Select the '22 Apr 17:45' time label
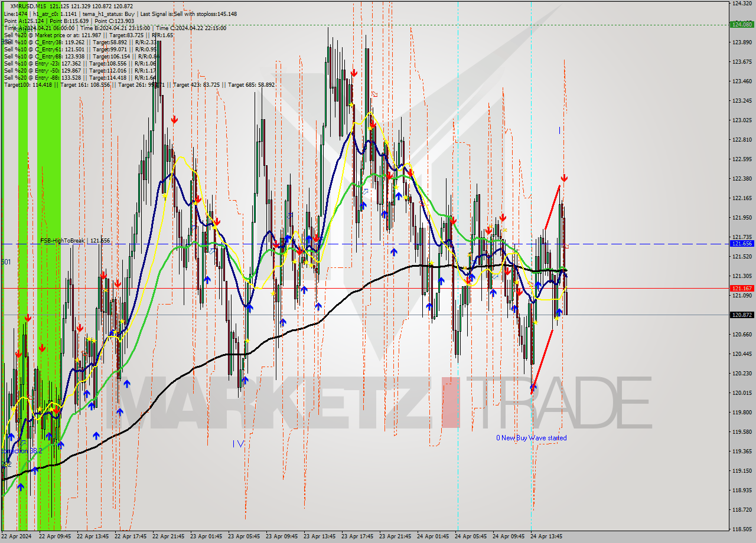This screenshot has width=756, height=543. click(x=131, y=537)
